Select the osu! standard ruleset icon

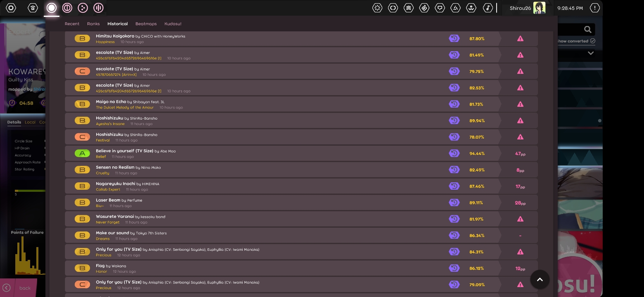pos(52,8)
